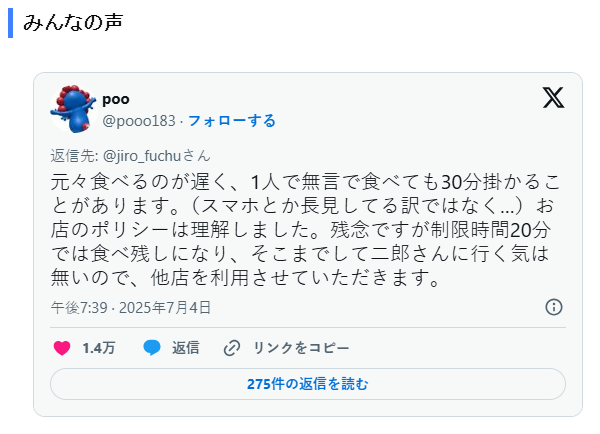600x434 pixels.
Task: Open the @pooo183 handle link
Action: click(138, 121)
